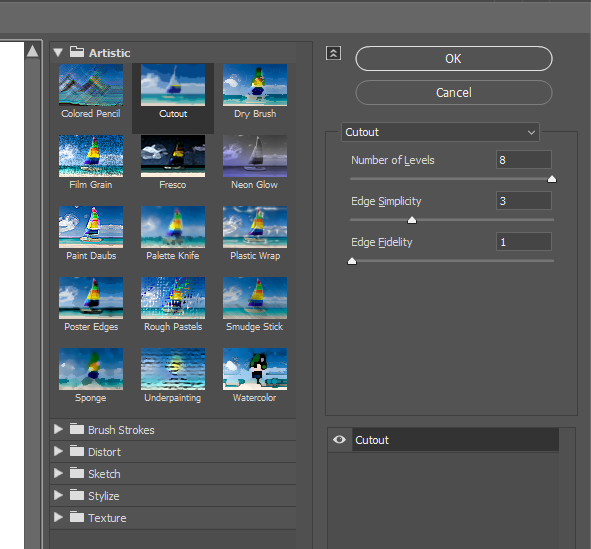Select the Poster Edges filter thumbnail
Screen dimensions: 591x549
pyautogui.click(x=91, y=298)
